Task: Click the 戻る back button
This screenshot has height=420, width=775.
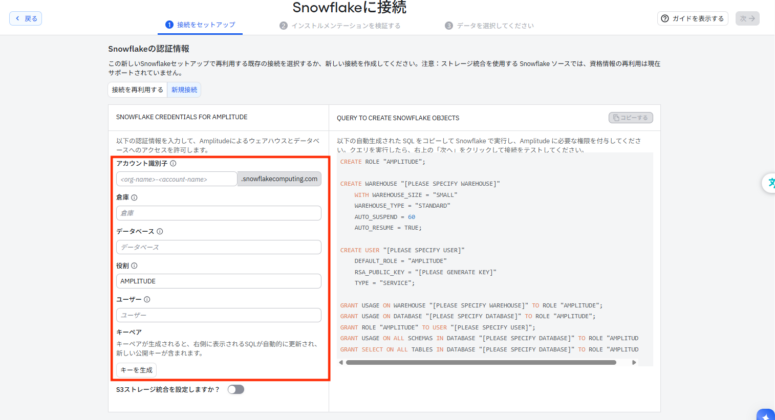Action: pyautogui.click(x=25, y=18)
